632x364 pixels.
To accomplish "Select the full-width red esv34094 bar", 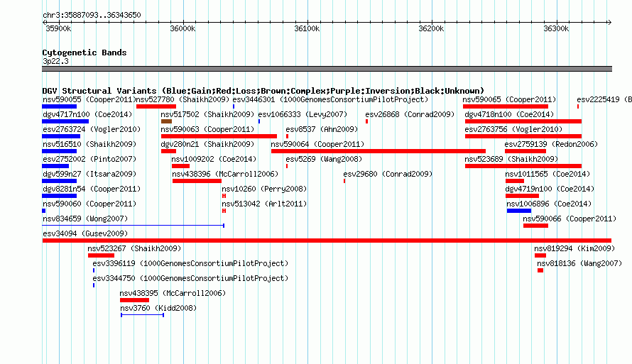I will point(327,241).
